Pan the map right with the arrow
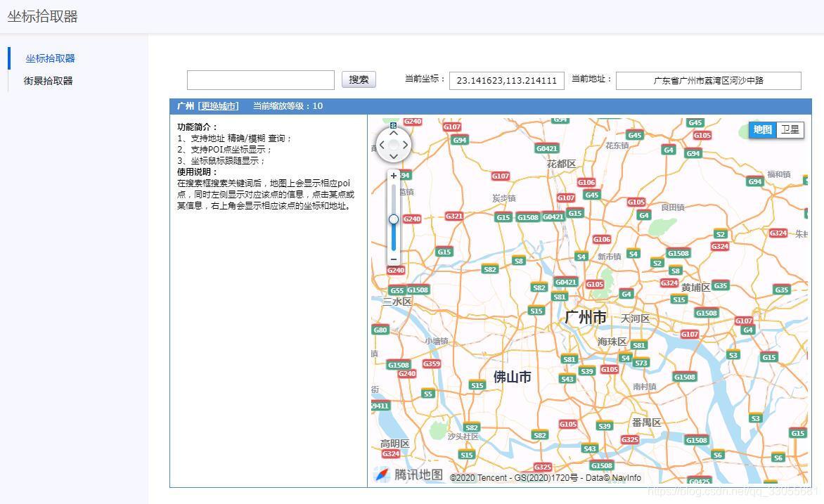Viewport: 824px width, 504px height. pyautogui.click(x=405, y=145)
